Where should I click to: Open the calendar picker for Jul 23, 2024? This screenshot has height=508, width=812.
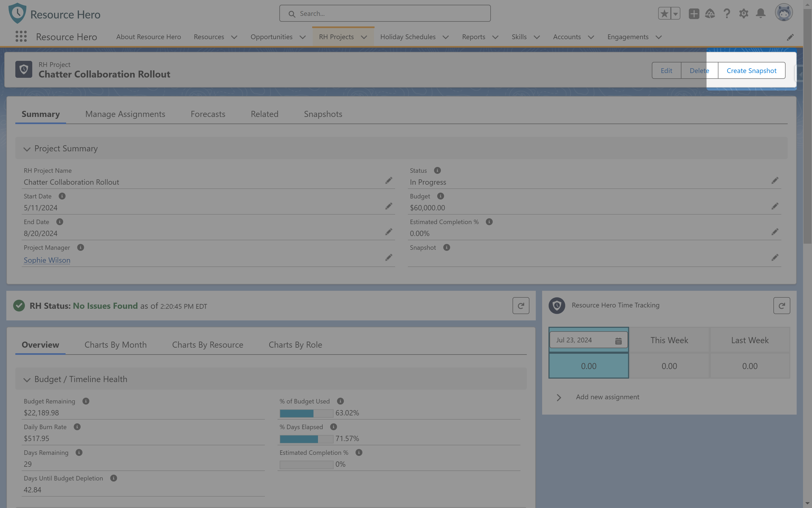(x=619, y=341)
